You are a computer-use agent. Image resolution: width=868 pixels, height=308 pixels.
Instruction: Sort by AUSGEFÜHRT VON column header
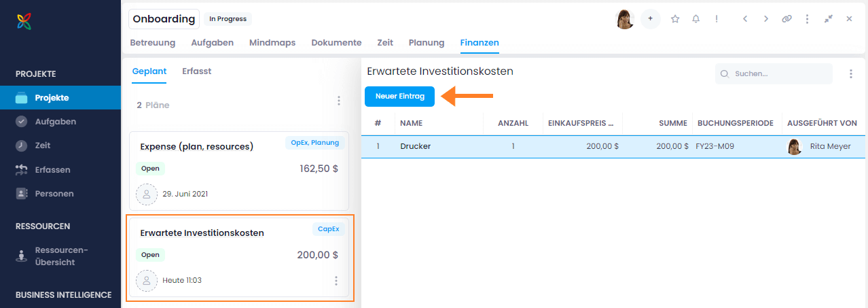point(822,124)
